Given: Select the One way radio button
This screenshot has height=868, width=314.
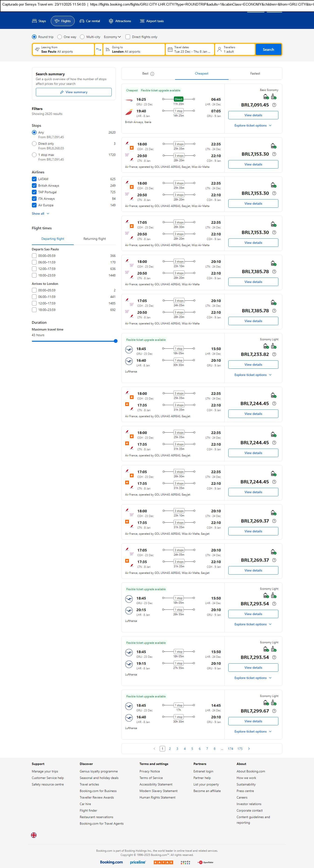Looking at the screenshot, I should pos(60,37).
